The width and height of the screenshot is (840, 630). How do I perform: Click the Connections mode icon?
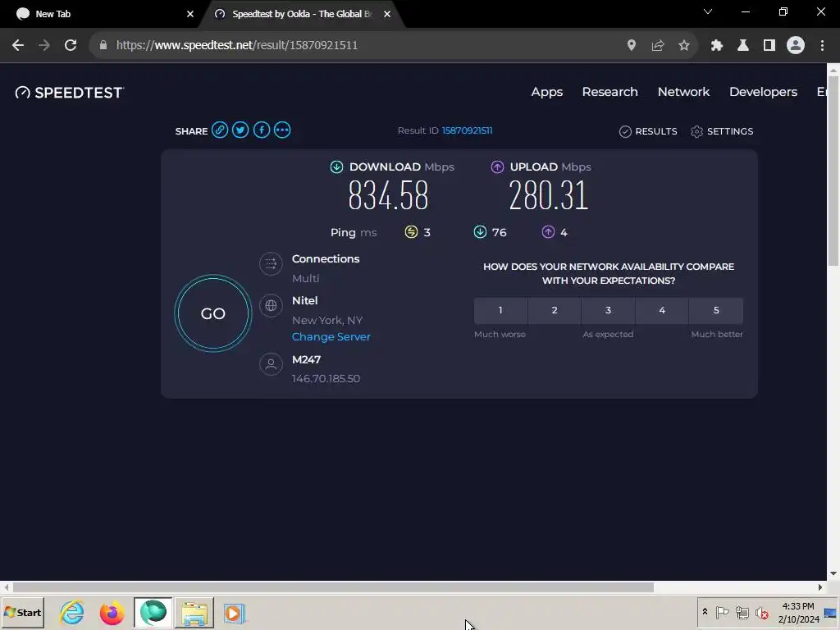pyautogui.click(x=271, y=263)
